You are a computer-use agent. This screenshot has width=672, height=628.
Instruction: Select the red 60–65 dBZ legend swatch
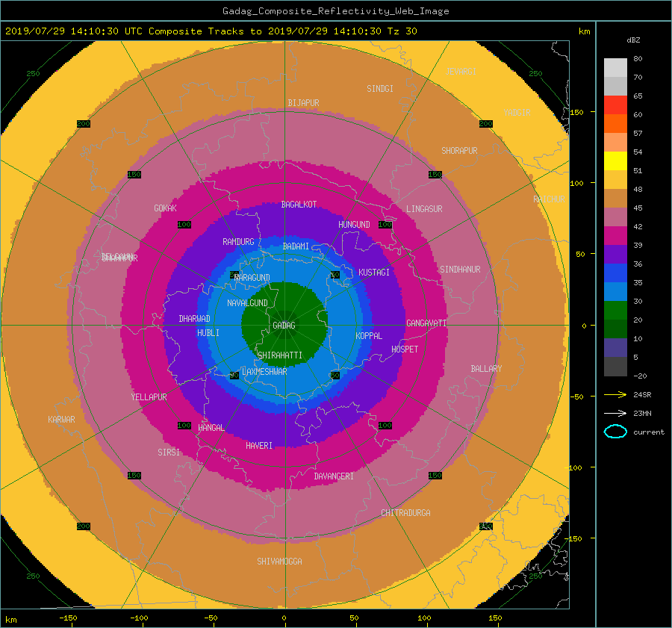615,105
